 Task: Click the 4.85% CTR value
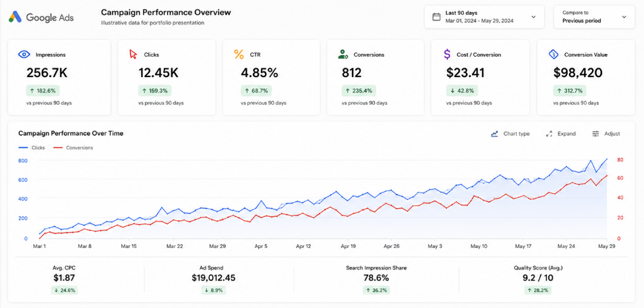(260, 73)
